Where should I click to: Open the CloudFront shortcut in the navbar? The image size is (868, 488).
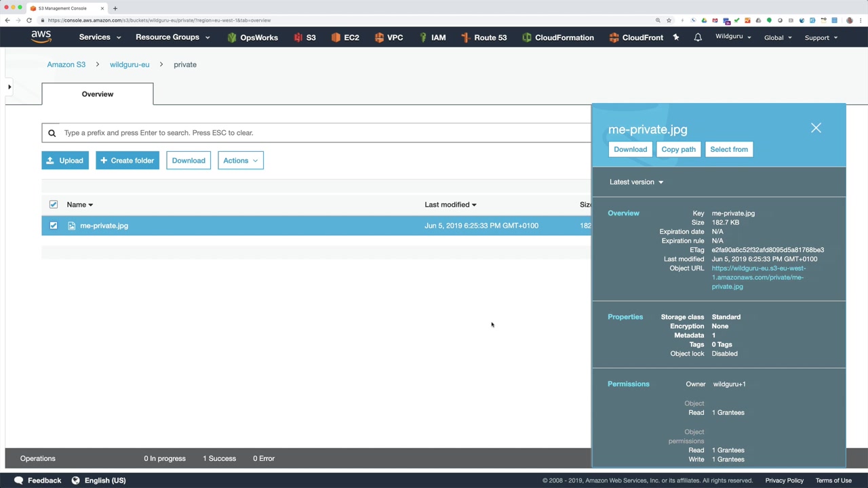point(636,37)
